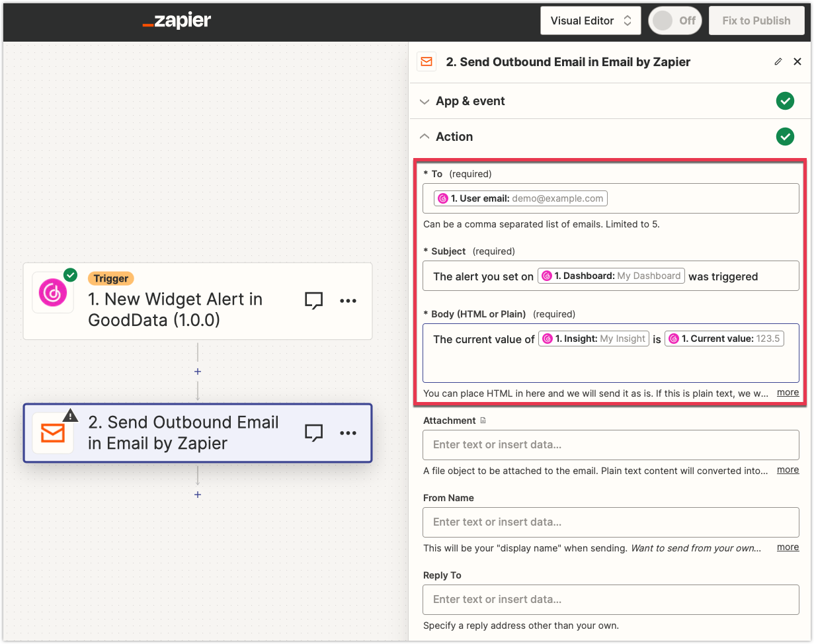Open the GoodData trigger step app icon
Viewport: 814px width, 644px height.
[53, 293]
